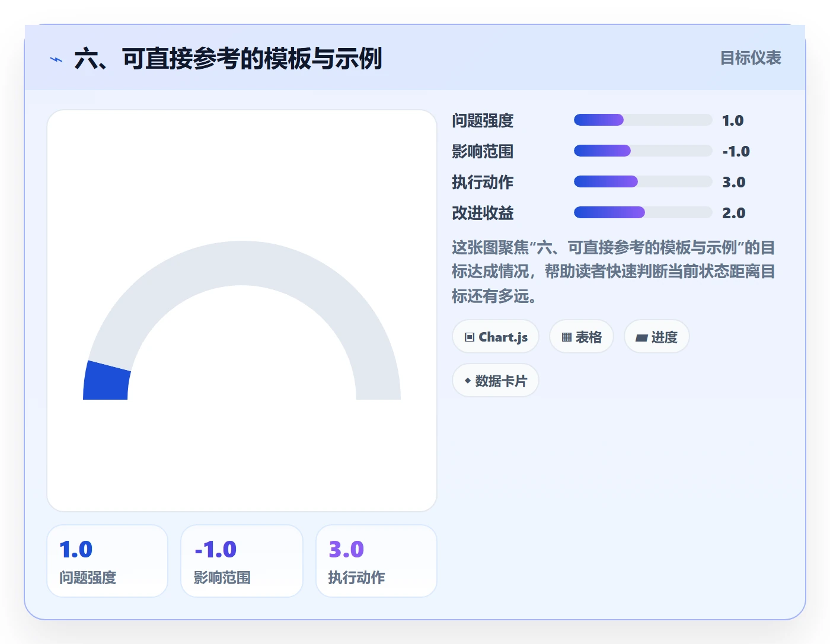Click the 影响范围 progress bar
Screen dimensions: 830x644
pos(643,151)
